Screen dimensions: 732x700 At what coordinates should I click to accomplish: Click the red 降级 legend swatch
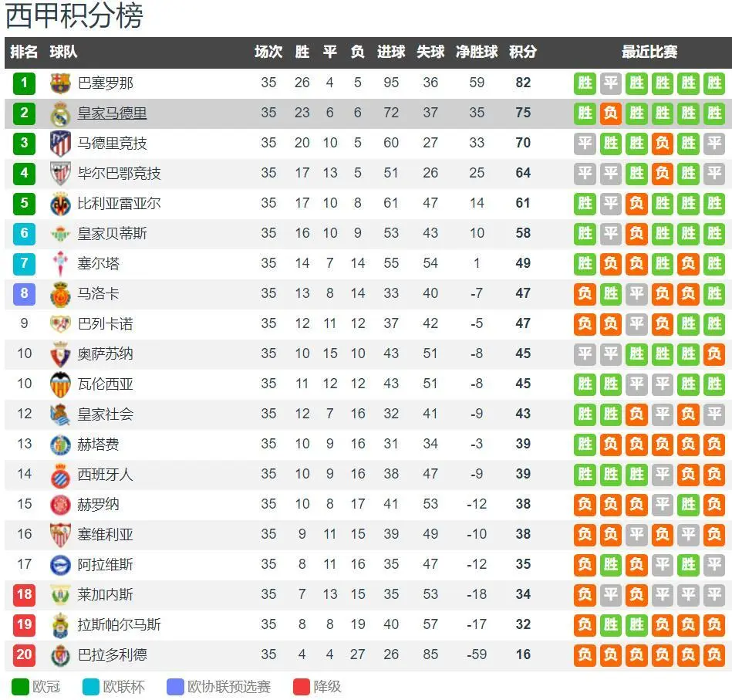pos(301,687)
